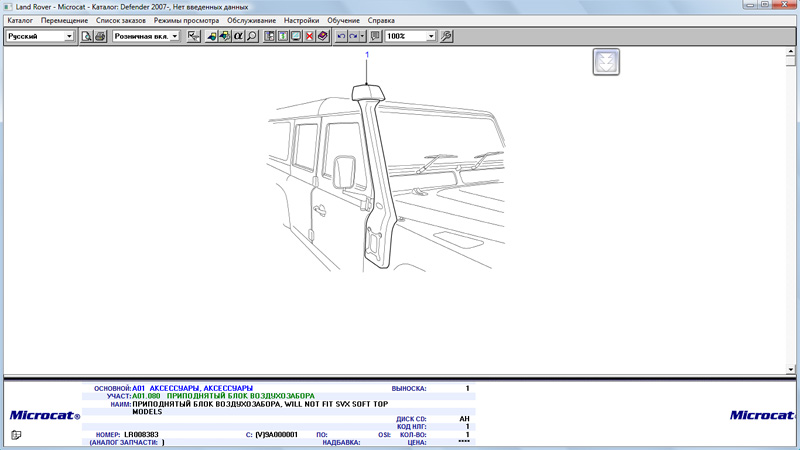Click the double-chevron collapse button over illustration
Viewport: 800px width, 450px height.
click(606, 62)
